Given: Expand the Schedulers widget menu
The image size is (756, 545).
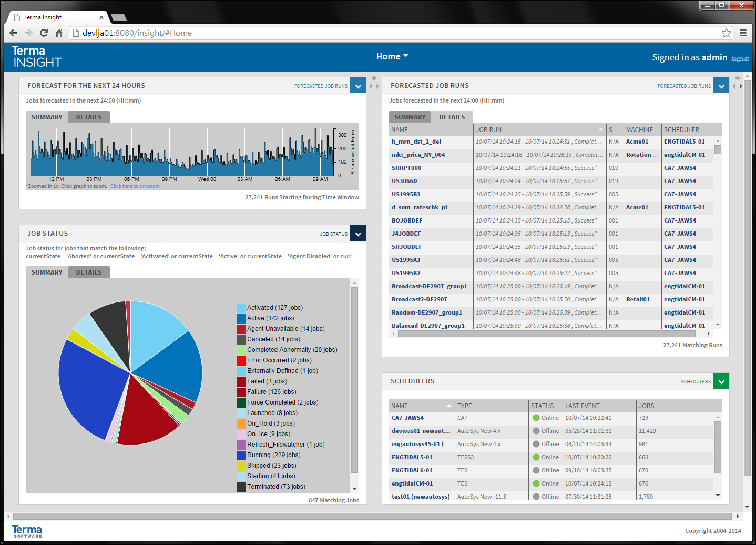Looking at the screenshot, I should tap(721, 381).
